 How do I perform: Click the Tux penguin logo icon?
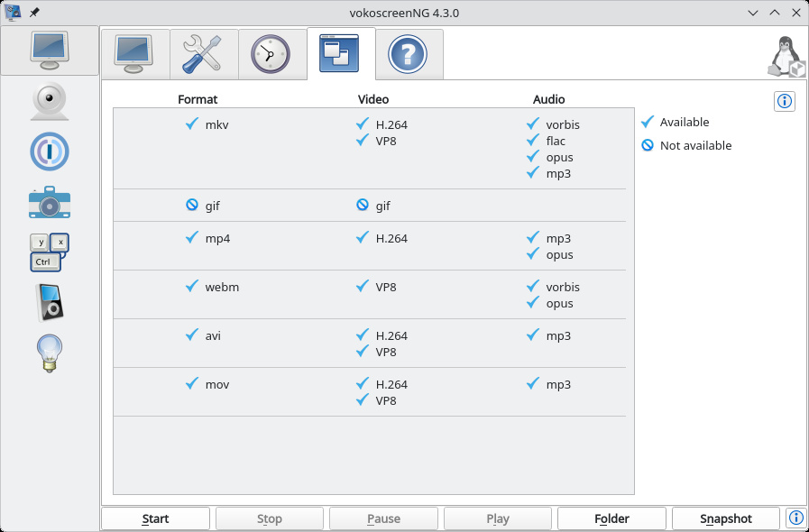786,57
